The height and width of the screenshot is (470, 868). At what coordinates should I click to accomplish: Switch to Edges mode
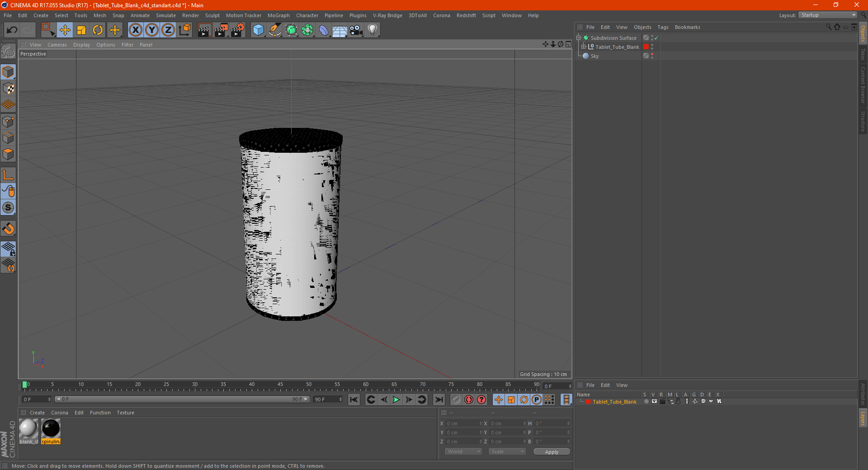pyautogui.click(x=8, y=138)
